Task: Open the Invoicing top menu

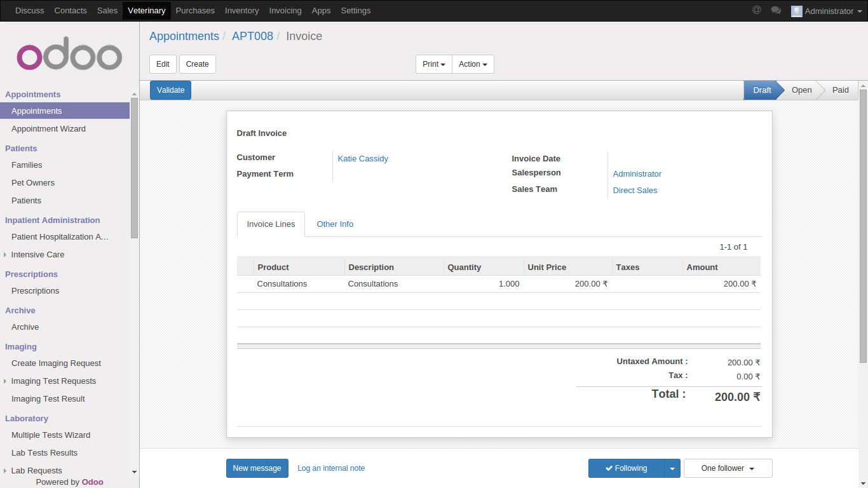Action: point(285,11)
